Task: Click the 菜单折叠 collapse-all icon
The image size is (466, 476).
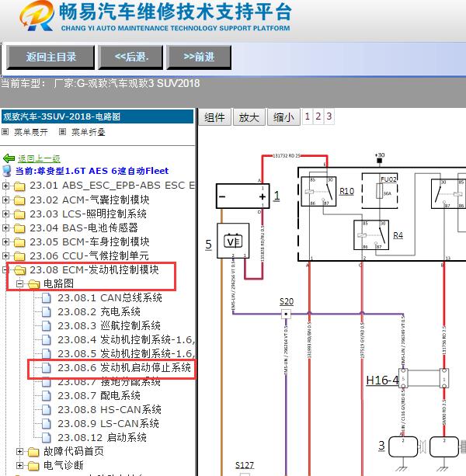Action: click(62, 132)
